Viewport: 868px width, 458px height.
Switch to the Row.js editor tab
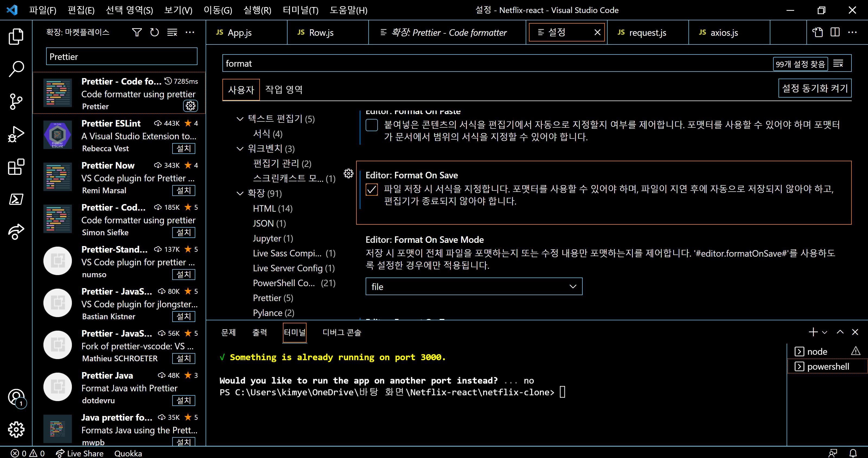[x=328, y=32]
